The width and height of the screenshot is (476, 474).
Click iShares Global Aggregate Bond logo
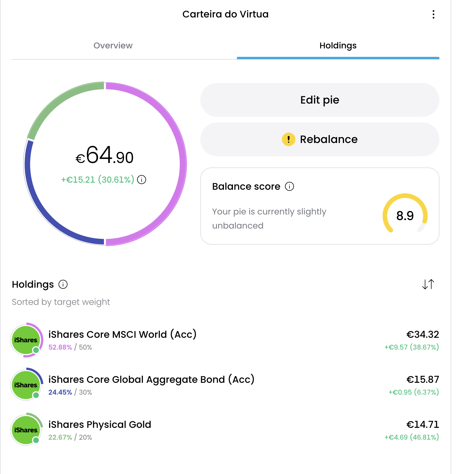click(26, 385)
